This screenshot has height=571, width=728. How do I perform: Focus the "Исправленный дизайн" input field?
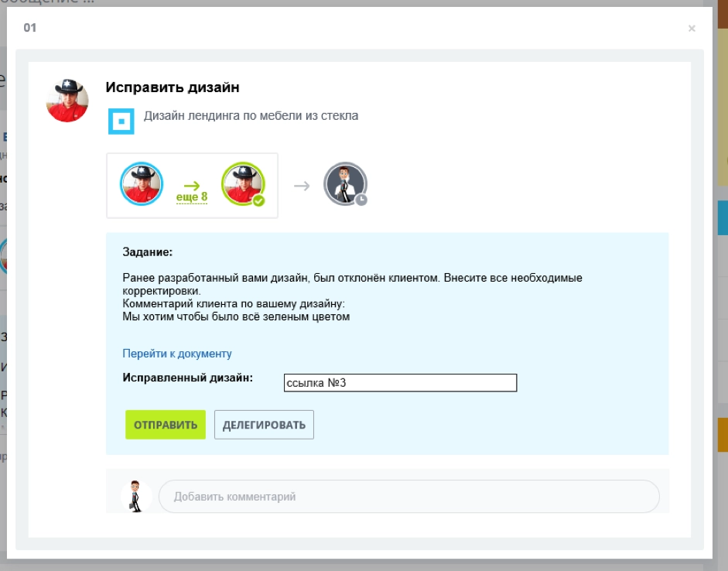click(400, 383)
